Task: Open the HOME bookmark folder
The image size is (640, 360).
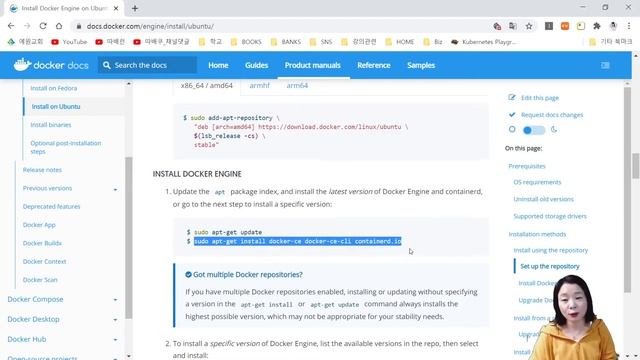Action: pos(400,42)
